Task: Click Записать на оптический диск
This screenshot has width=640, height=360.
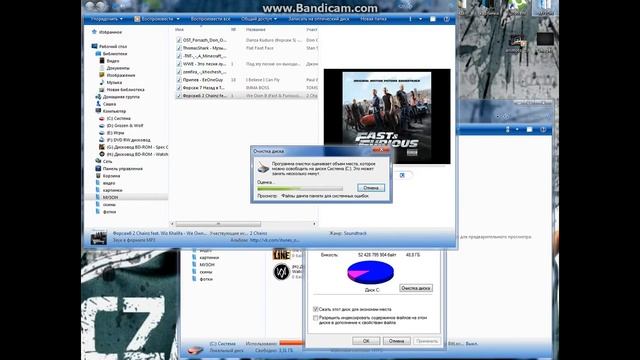Action: pos(318,19)
